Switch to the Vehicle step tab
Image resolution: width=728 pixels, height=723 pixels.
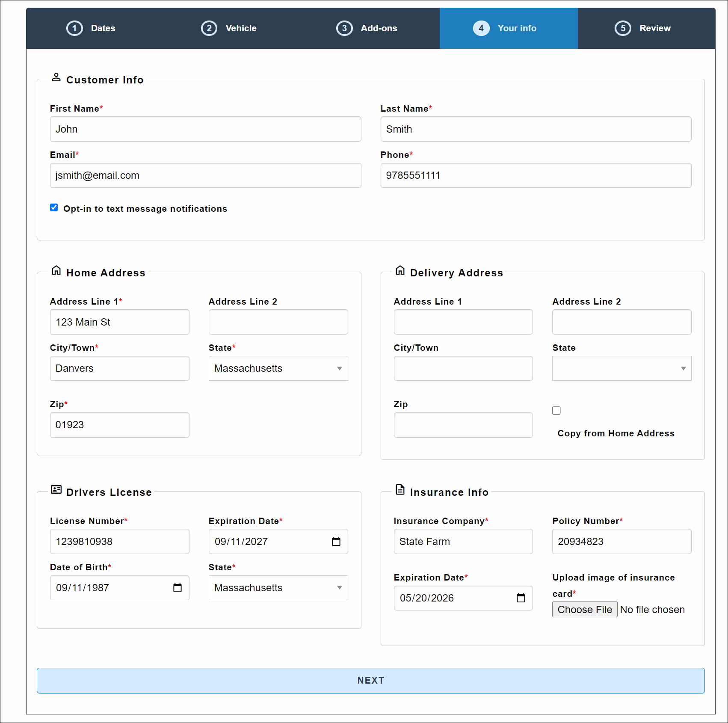[229, 28]
